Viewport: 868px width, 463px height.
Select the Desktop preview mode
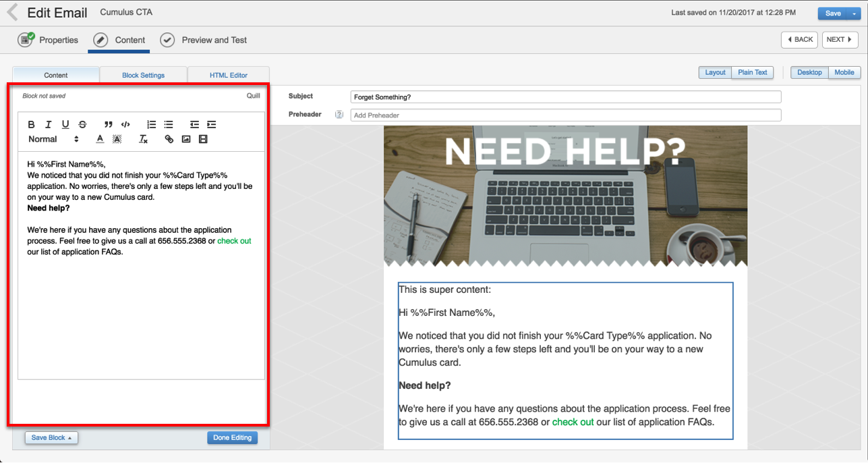[x=809, y=72]
